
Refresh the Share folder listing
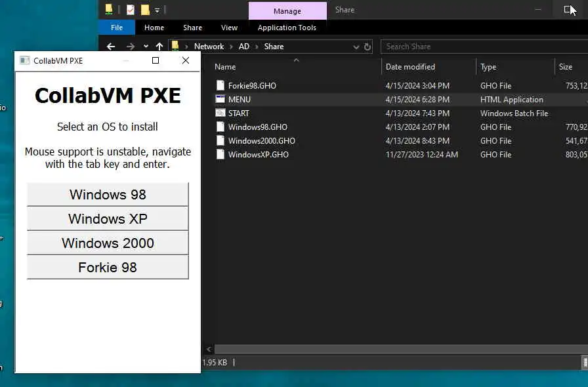pyautogui.click(x=367, y=47)
